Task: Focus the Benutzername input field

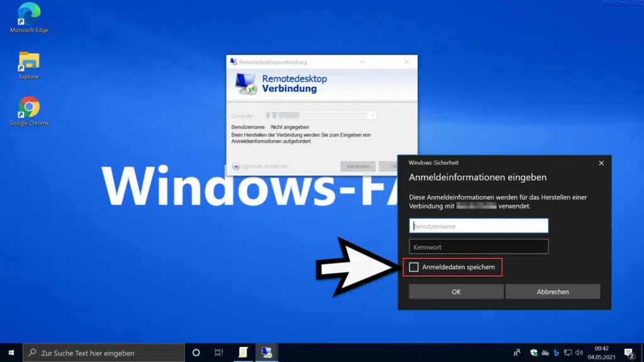Action: coord(479,226)
